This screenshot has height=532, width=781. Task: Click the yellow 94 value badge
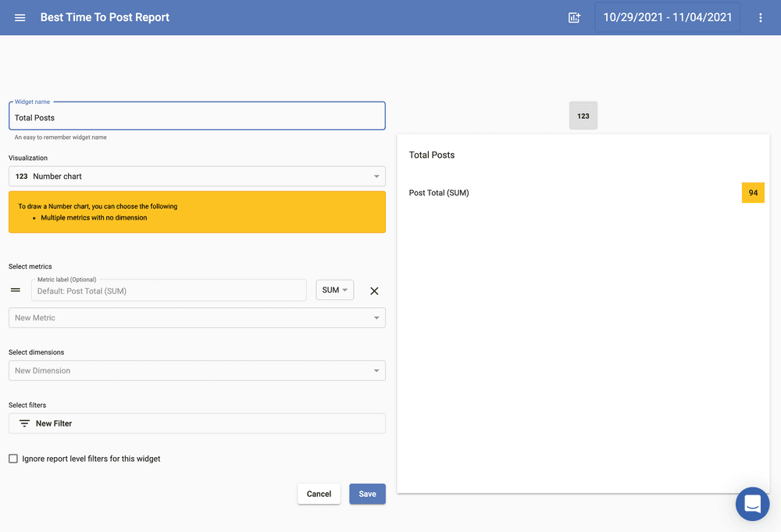(753, 193)
